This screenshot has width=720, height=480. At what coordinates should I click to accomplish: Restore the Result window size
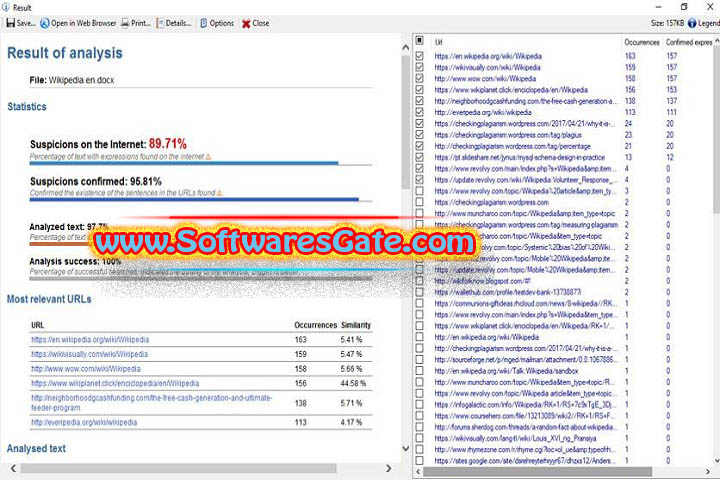684,7
